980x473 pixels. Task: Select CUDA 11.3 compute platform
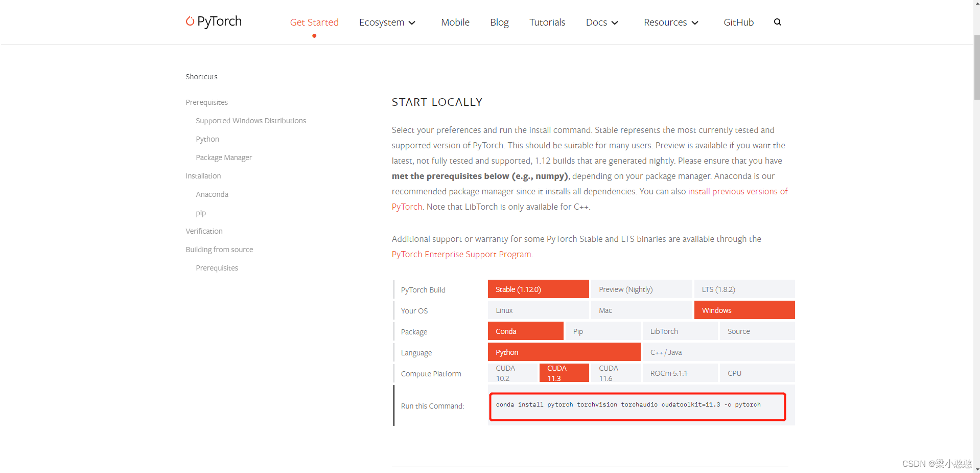[x=564, y=373]
